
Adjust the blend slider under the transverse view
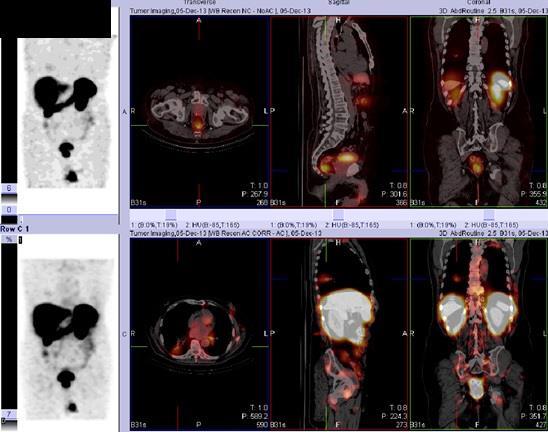tap(171, 215)
